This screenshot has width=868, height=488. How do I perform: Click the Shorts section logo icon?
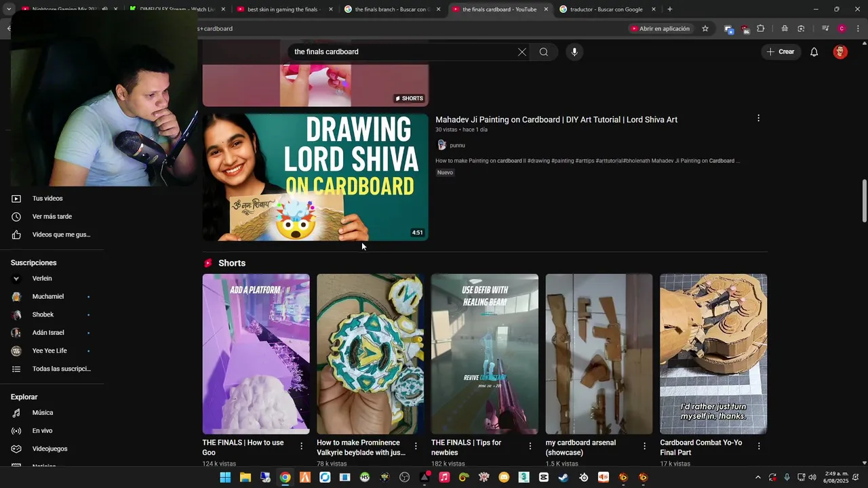208,263
